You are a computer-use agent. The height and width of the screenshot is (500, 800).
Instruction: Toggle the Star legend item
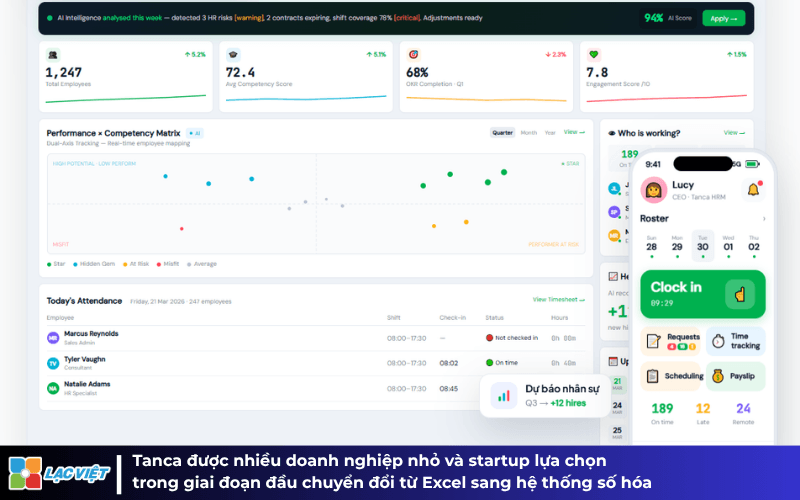click(56, 264)
